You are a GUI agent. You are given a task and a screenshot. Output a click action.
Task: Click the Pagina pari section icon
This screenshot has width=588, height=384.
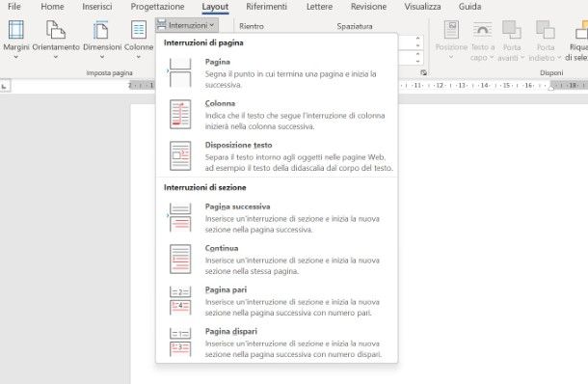[x=180, y=301]
